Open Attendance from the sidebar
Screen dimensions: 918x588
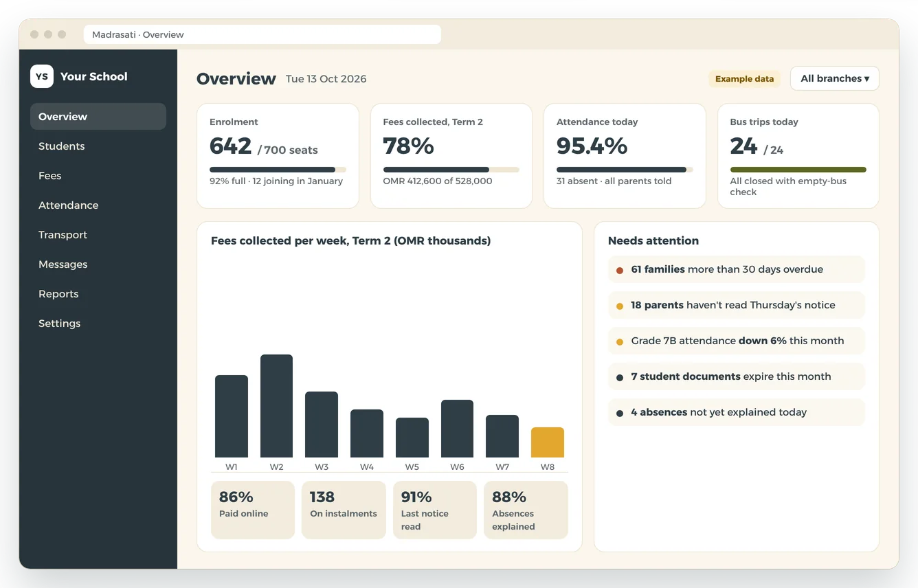[98, 205]
